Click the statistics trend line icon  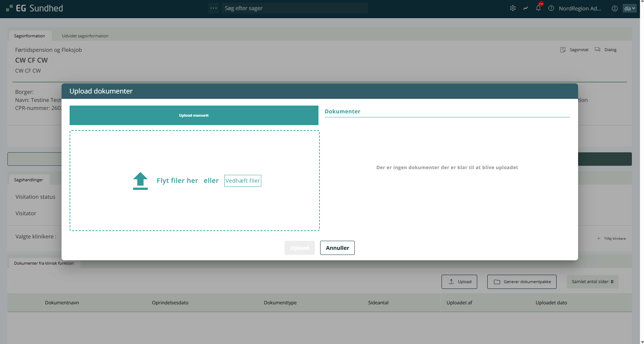[525, 8]
